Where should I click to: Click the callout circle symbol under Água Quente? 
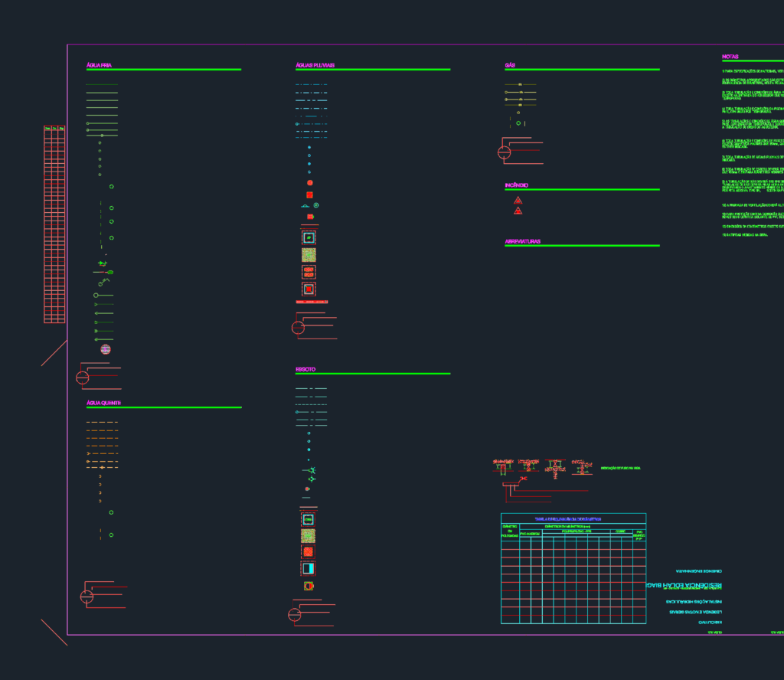click(x=87, y=597)
